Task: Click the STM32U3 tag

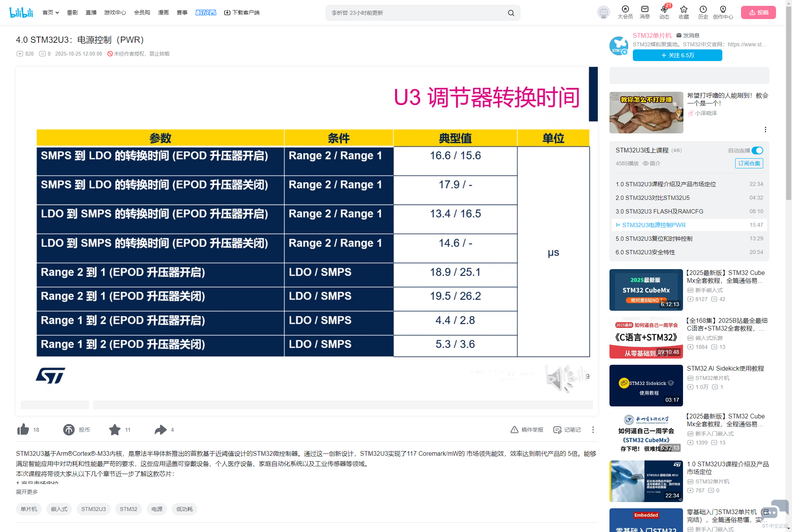Action: pos(93,509)
